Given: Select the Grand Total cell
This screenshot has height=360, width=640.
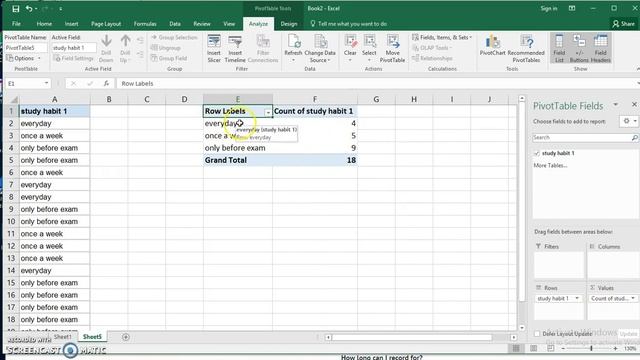Looking at the screenshot, I should (238, 160).
